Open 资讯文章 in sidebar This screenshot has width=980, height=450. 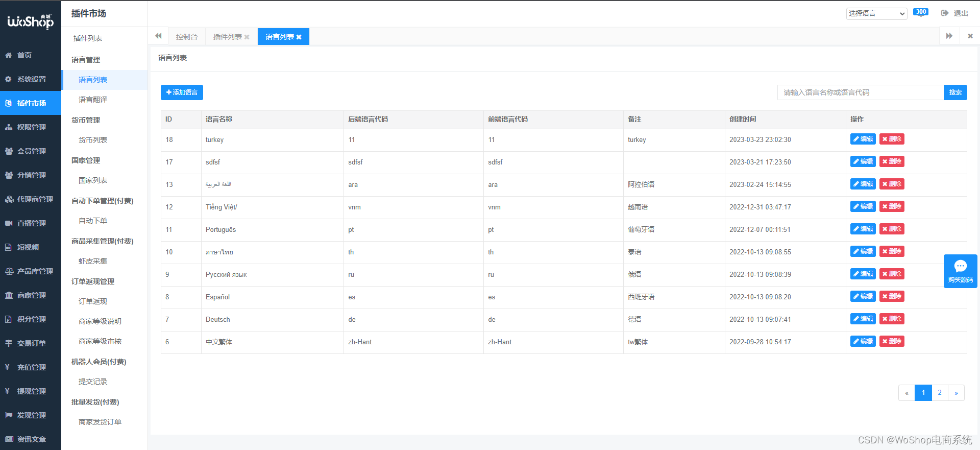point(31,439)
